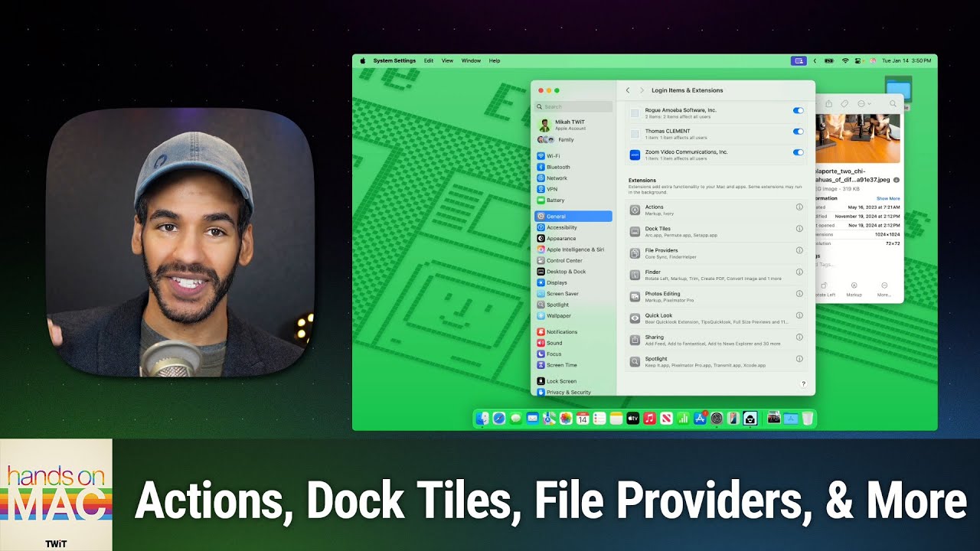This screenshot has height=551, width=980.
Task: Open the Window menu
Action: [472, 60]
